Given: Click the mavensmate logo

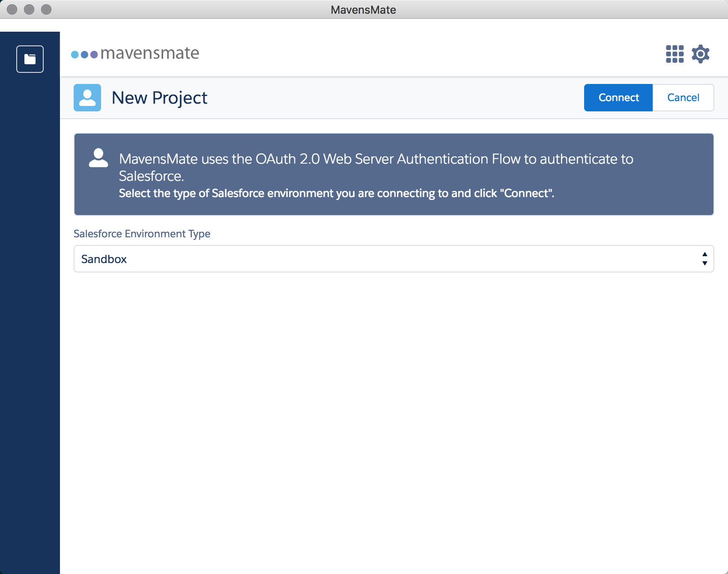Looking at the screenshot, I should [x=135, y=54].
